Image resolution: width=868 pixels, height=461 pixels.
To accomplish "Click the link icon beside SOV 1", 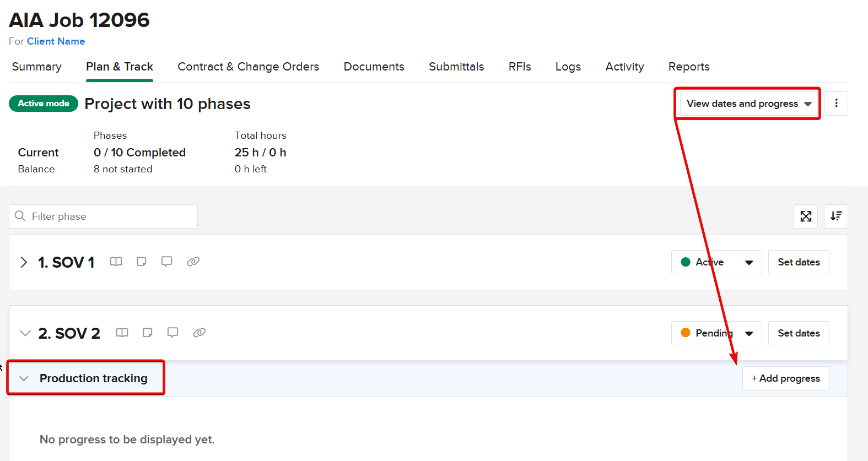I will pyautogui.click(x=193, y=262).
